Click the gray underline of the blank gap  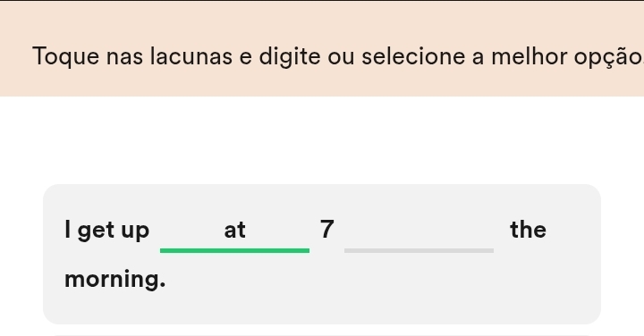point(419,250)
